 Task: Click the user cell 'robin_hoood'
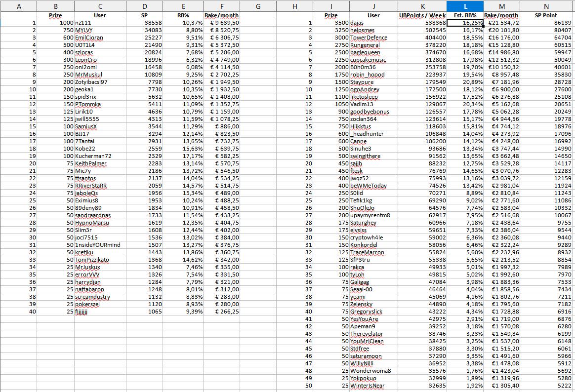373,75
